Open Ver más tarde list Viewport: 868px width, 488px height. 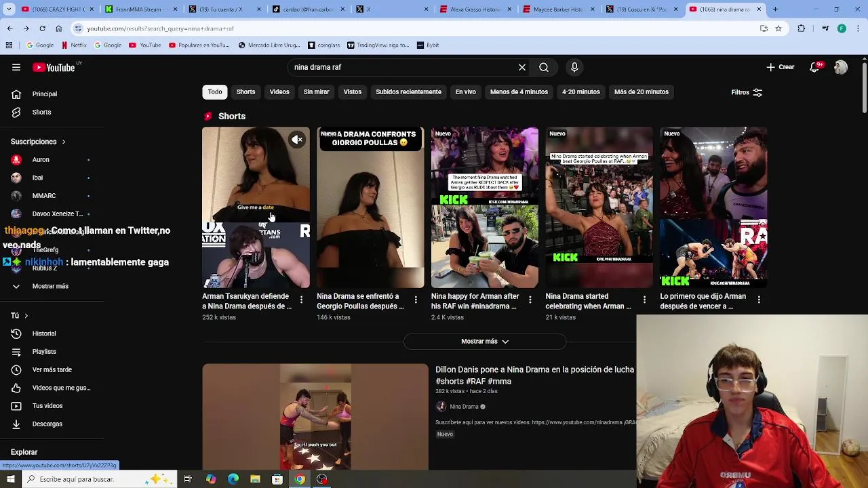(52, 369)
